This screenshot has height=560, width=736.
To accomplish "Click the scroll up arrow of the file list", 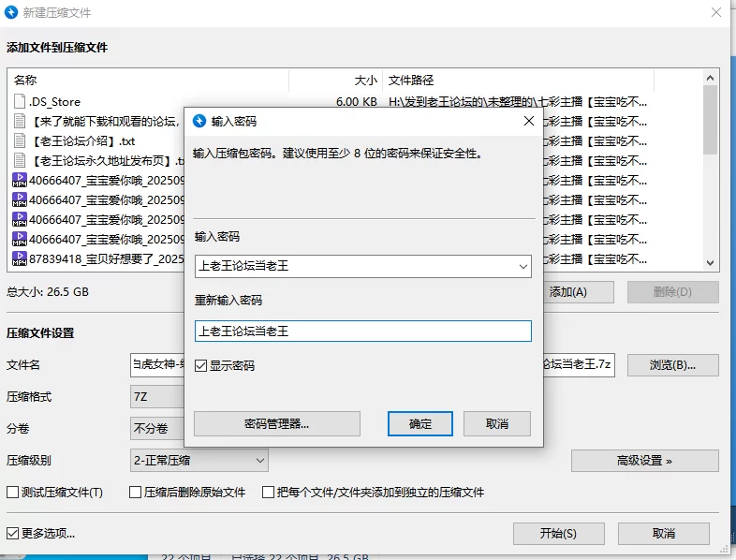I will (710, 78).
